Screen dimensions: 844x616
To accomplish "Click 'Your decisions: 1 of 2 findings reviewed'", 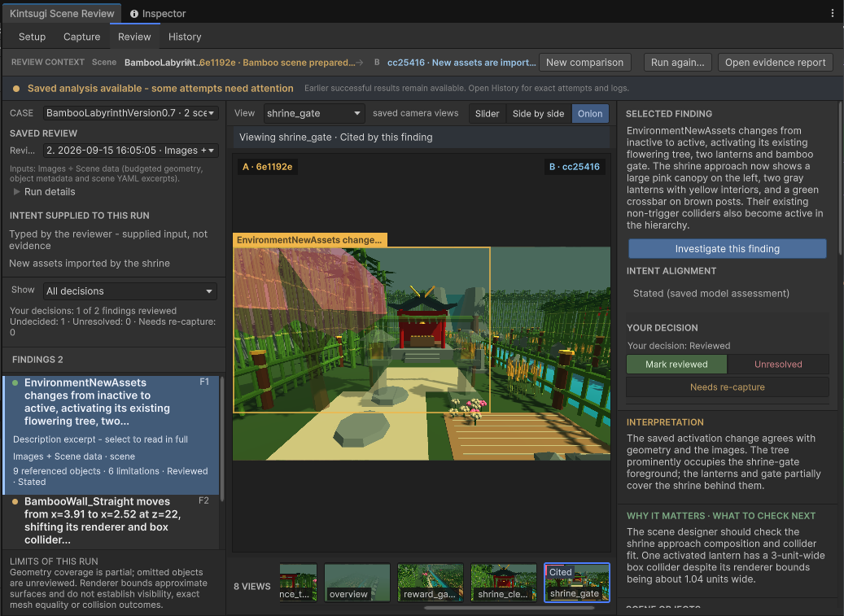I will [93, 311].
